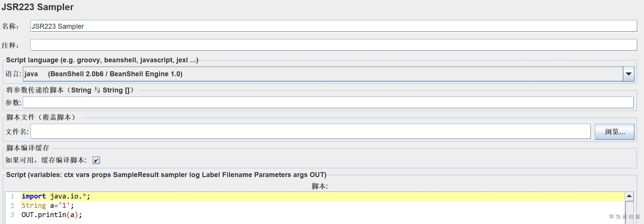Image resolution: width=644 pixels, height=224 pixels.
Task: Click the String type keyword in script
Action: (34, 206)
